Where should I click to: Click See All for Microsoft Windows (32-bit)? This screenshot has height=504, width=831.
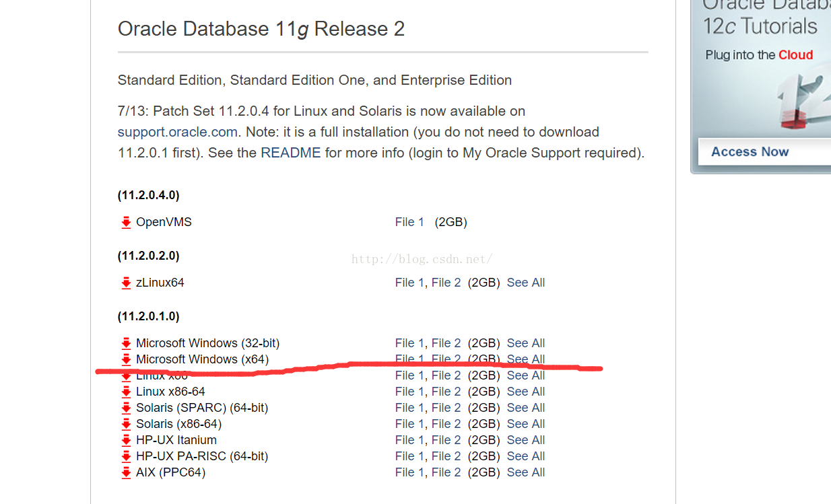(526, 343)
